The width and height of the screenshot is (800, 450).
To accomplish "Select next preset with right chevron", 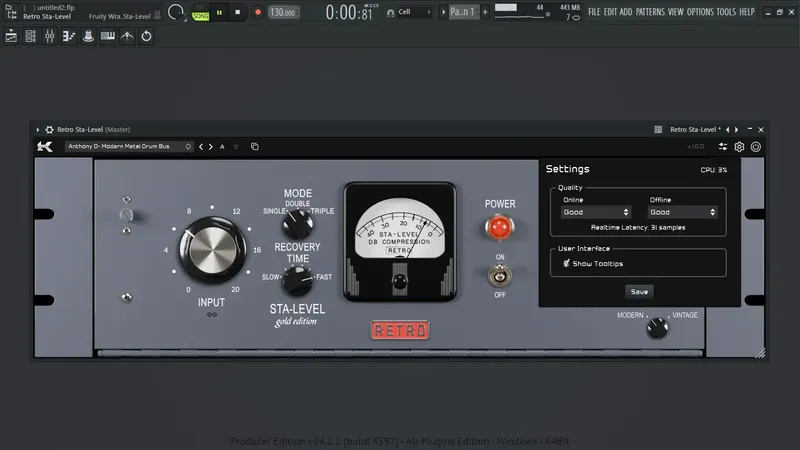I will tap(210, 147).
